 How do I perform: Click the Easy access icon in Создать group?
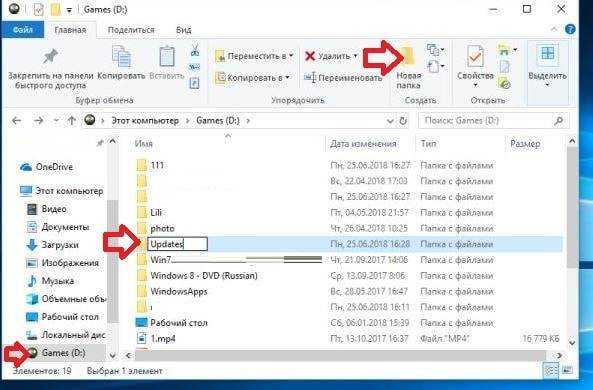pos(433,67)
